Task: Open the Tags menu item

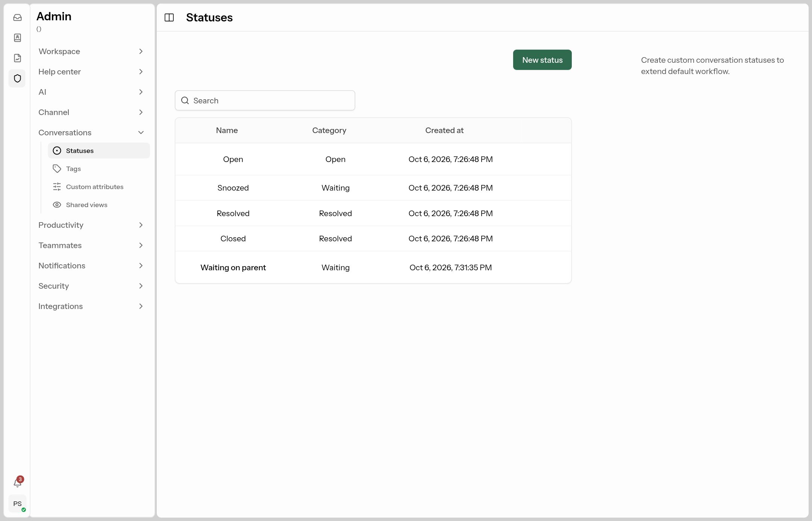Action: 99,169
